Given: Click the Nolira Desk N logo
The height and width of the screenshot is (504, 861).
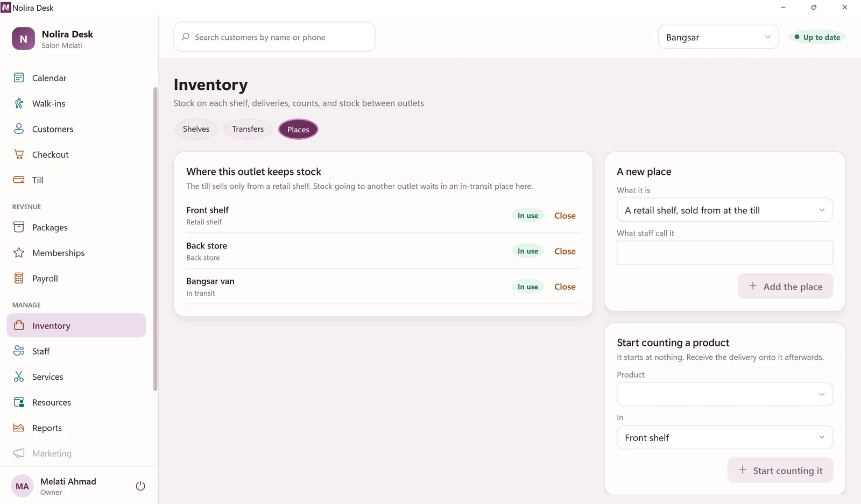Looking at the screenshot, I should click(x=24, y=39).
